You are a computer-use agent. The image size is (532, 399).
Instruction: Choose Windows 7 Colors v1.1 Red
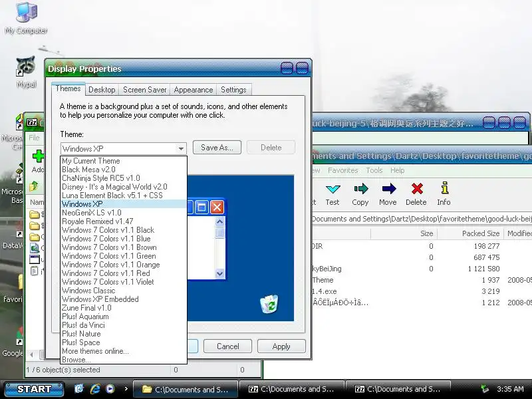(124, 273)
